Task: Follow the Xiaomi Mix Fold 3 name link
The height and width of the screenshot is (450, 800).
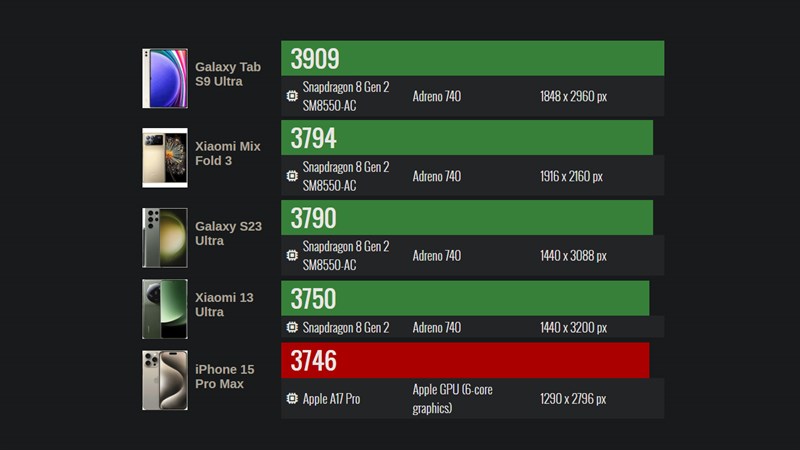Action: (x=228, y=153)
